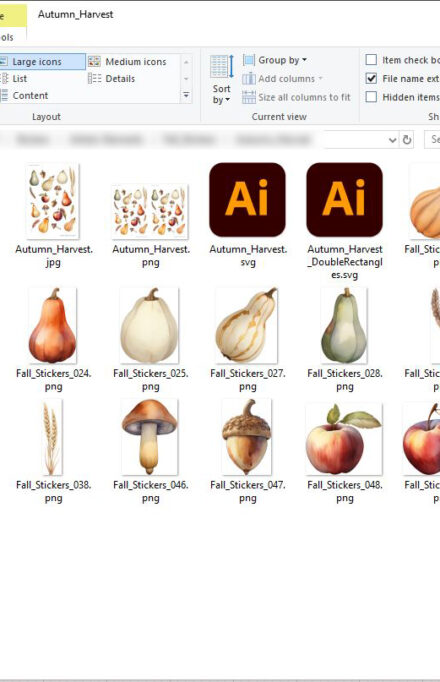Expand the layout gallery more arrow

(186, 95)
